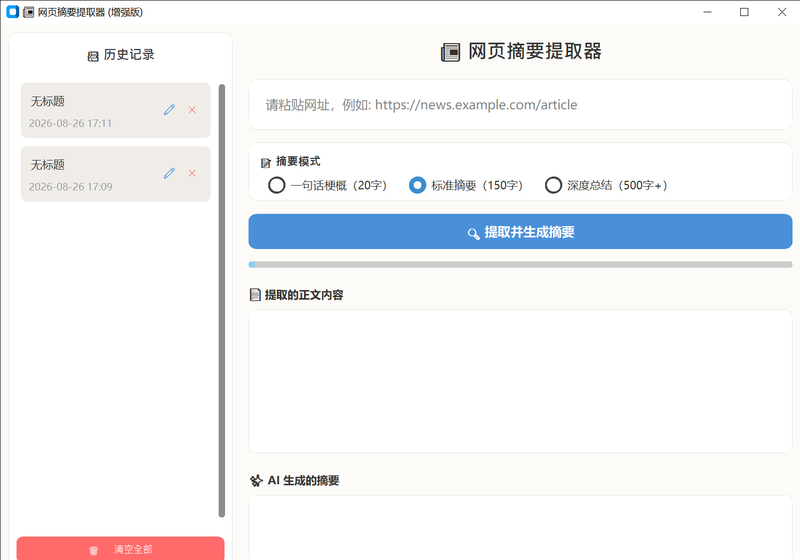Viewport: 800px width, 560px height.
Task: Open the 无标题 history entry dated 2026-08-26 17:09
Action: pos(116,174)
